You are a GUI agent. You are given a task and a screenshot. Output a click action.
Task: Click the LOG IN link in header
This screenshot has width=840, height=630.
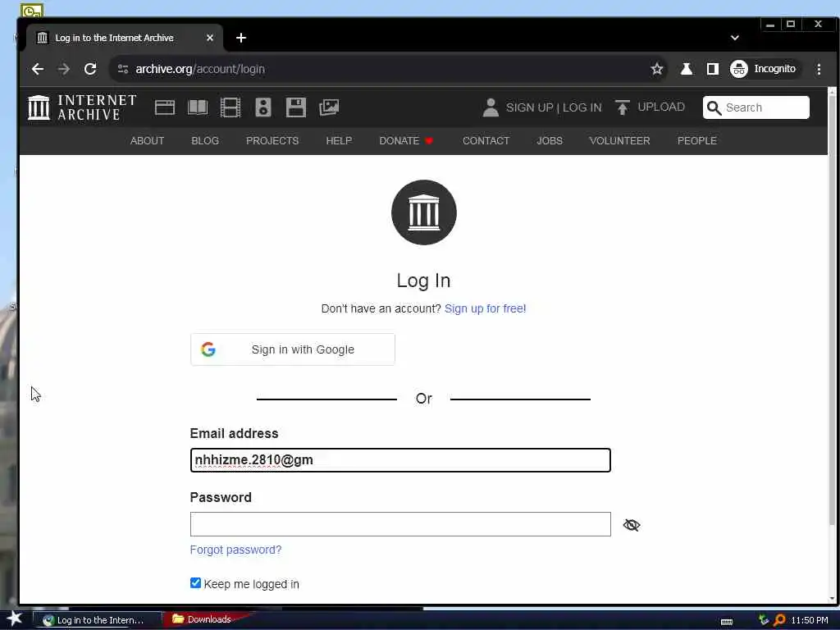click(x=582, y=107)
